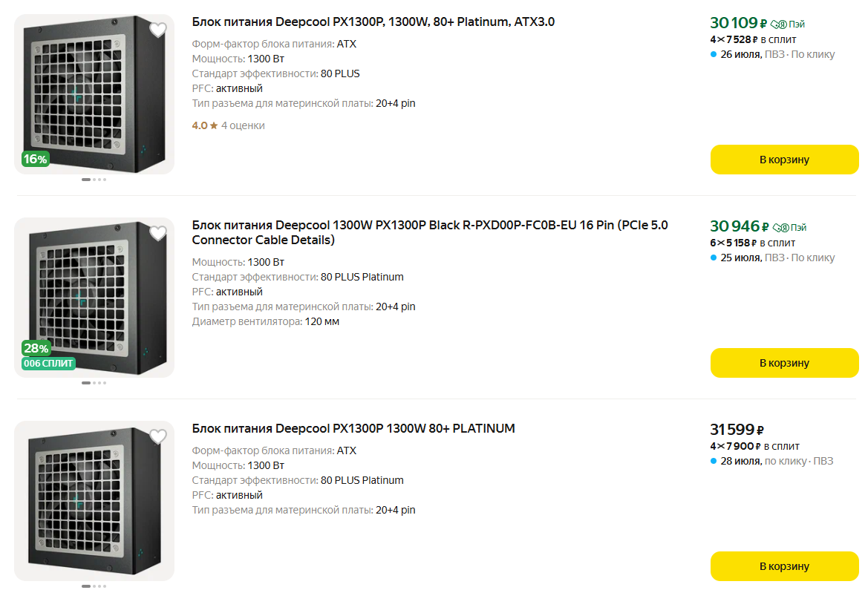868x590 pixels.
Task: Click Pay icon beside 30 109 ₽ price
Action: point(788,24)
